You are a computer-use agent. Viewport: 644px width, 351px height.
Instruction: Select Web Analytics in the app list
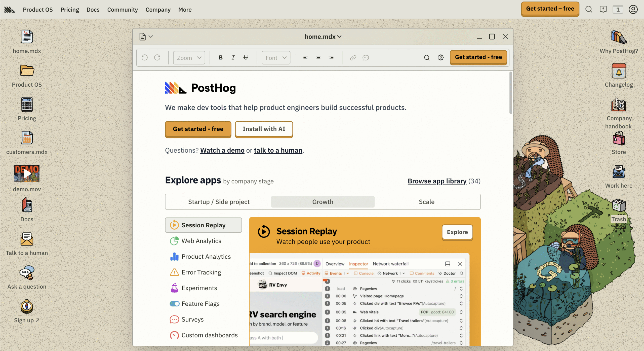[x=201, y=241]
